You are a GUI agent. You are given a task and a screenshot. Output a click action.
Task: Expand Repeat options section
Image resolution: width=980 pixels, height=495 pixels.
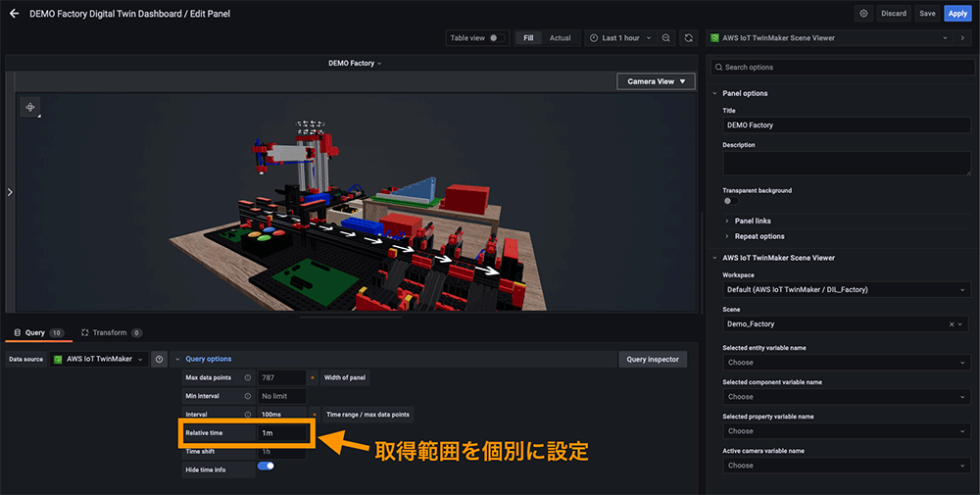759,236
